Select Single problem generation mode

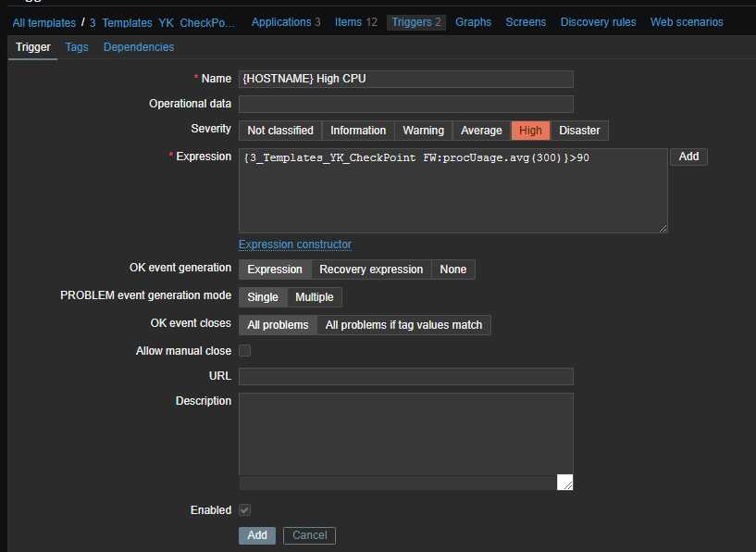(x=263, y=297)
